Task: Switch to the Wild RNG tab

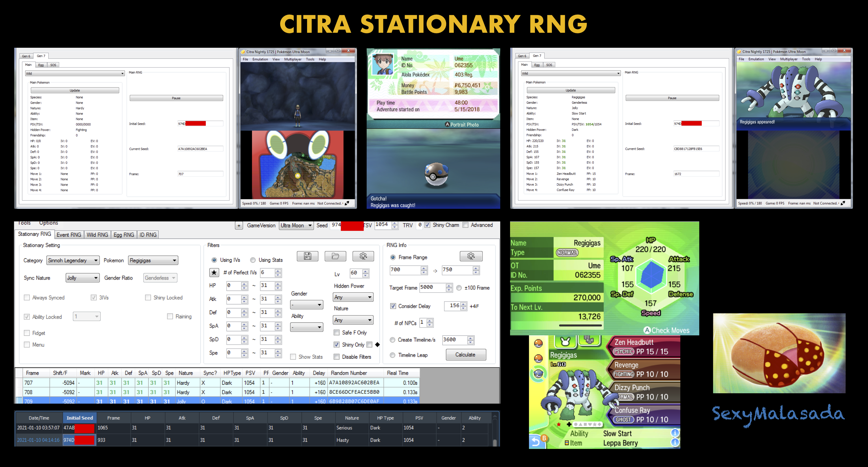Action: click(x=97, y=235)
